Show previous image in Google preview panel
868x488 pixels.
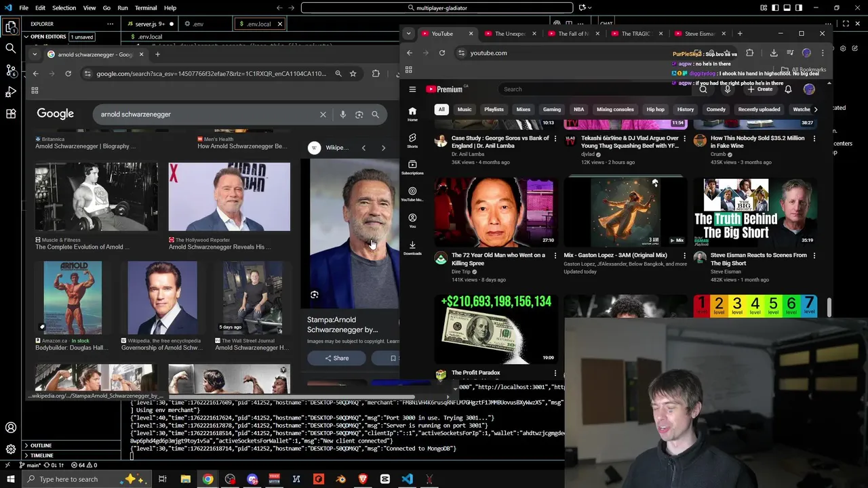coord(363,148)
